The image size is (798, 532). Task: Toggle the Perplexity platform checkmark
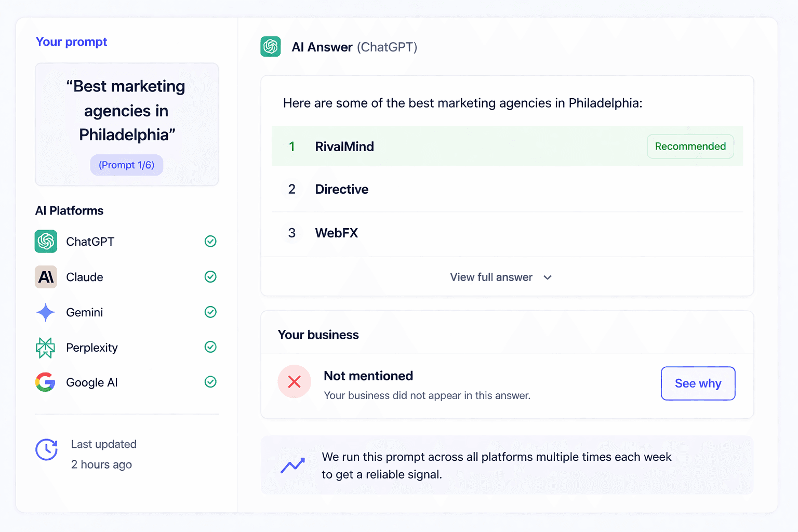[210, 347]
